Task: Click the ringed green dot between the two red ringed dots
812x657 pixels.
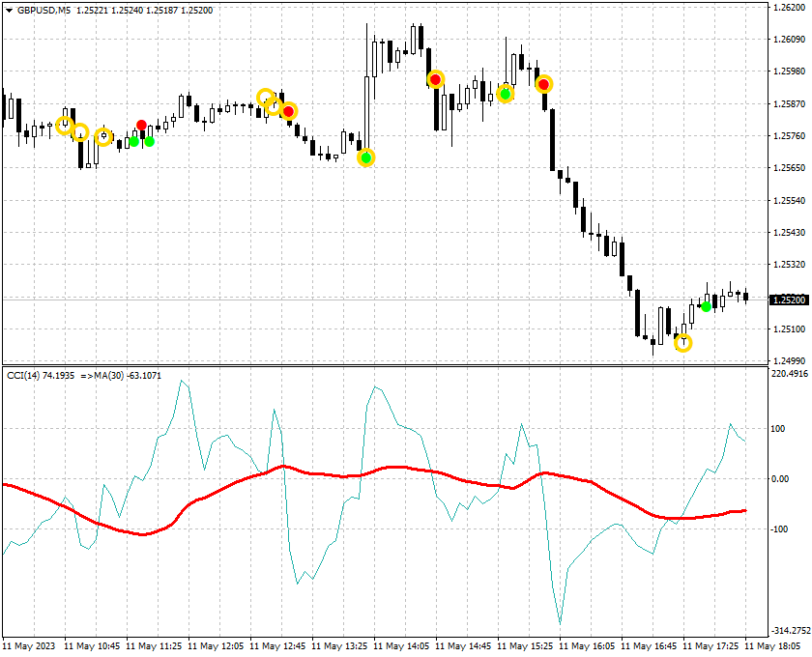Action: point(505,95)
